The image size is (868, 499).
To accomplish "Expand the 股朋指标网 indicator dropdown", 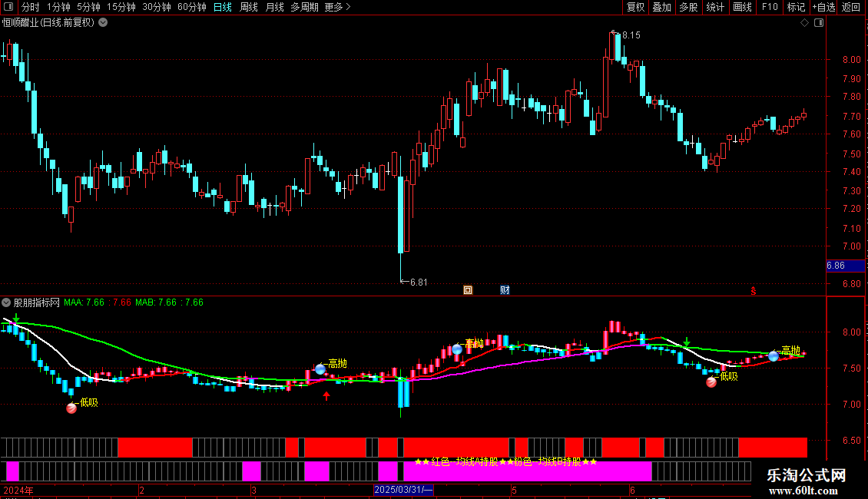I will click(x=6, y=302).
